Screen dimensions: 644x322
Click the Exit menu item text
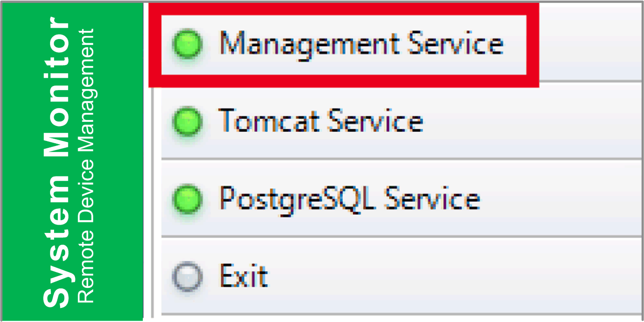tap(243, 276)
